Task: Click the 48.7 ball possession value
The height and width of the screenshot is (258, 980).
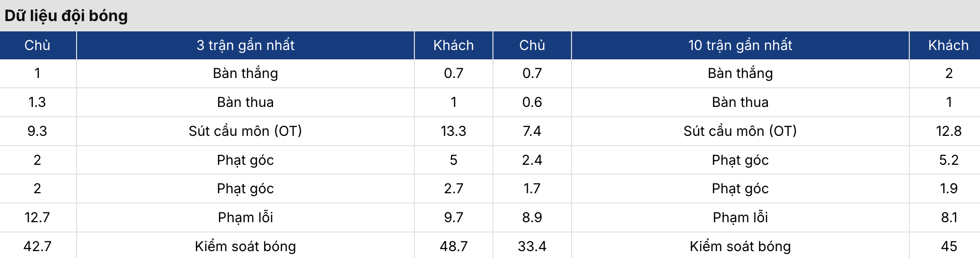Action: point(453,246)
